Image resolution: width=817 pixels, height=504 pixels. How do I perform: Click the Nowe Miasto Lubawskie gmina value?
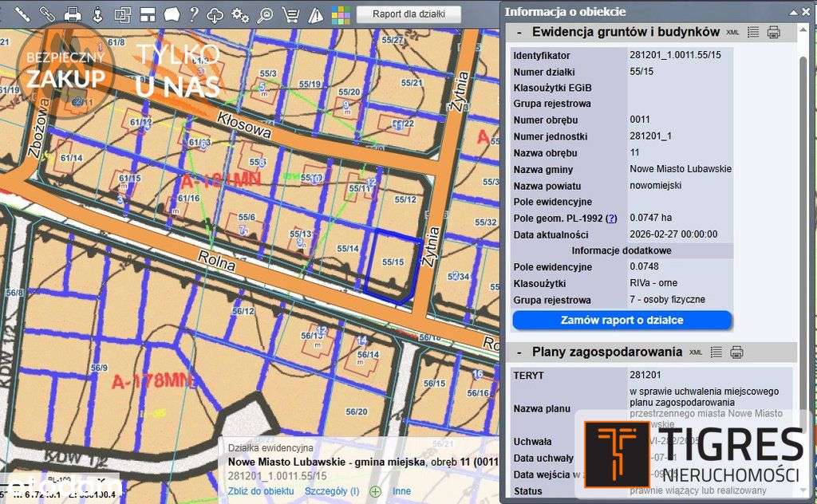pos(681,169)
